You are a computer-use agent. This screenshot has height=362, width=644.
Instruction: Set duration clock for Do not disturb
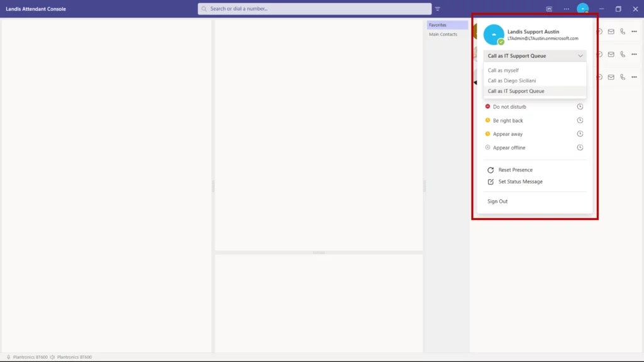coord(580,107)
